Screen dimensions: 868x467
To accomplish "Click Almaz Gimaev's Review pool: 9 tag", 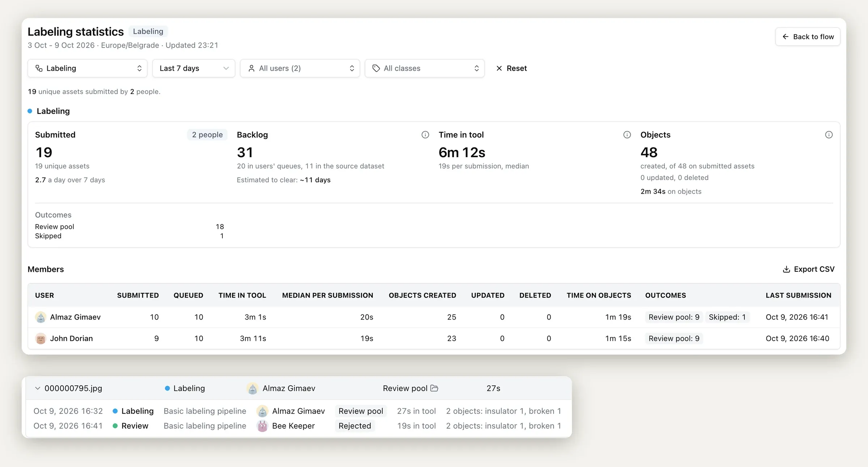I will (x=674, y=317).
